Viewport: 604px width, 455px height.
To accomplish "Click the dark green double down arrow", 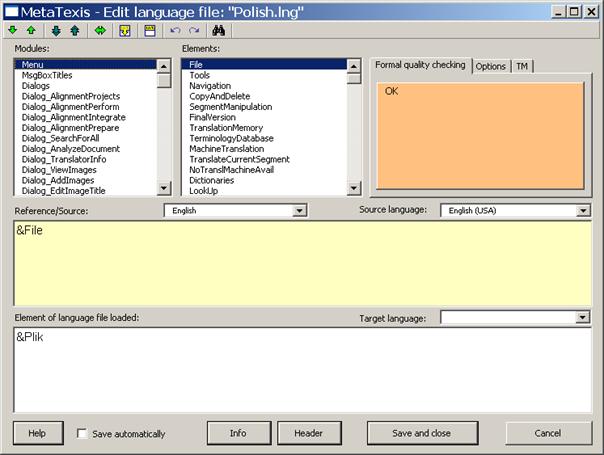I will [56, 31].
